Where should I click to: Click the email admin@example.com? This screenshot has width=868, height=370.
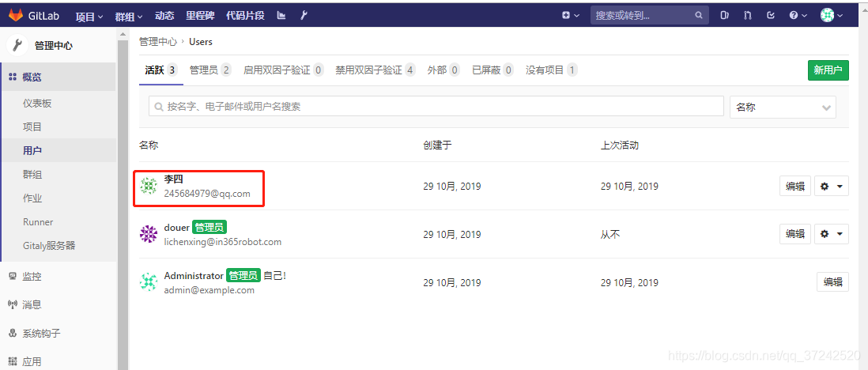tap(209, 290)
